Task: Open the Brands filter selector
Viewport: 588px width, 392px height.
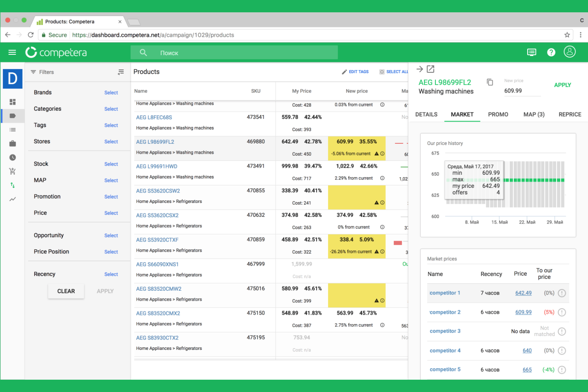Action: point(111,93)
